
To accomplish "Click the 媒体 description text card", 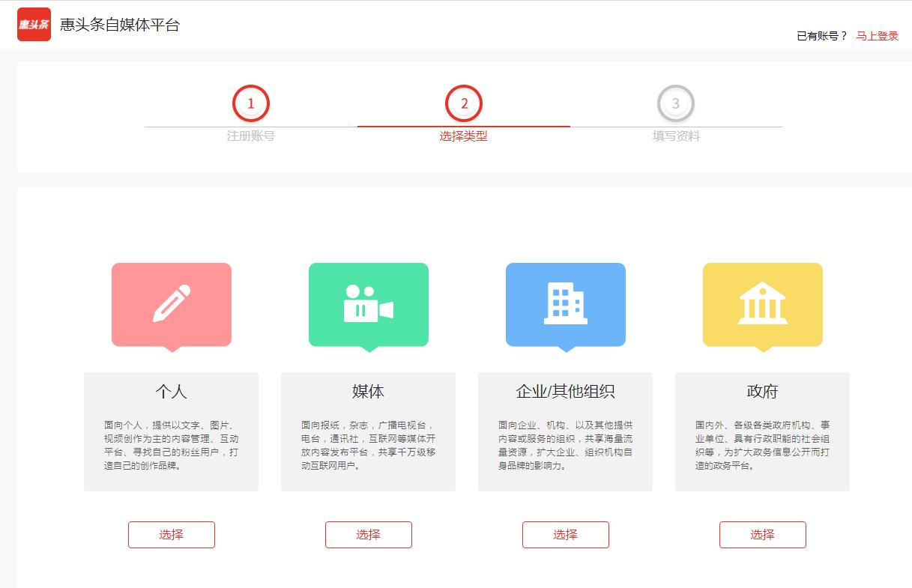I will (368, 442).
